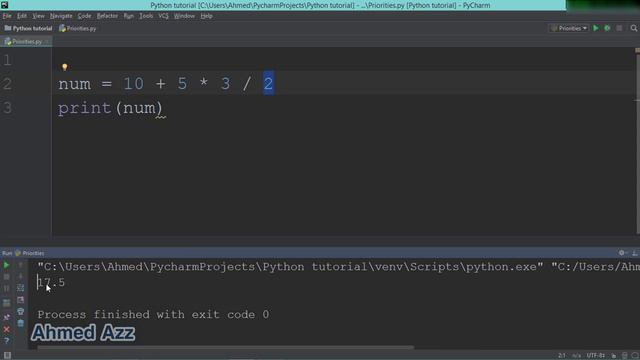
Task: Open the Help menu
Action: point(207,16)
